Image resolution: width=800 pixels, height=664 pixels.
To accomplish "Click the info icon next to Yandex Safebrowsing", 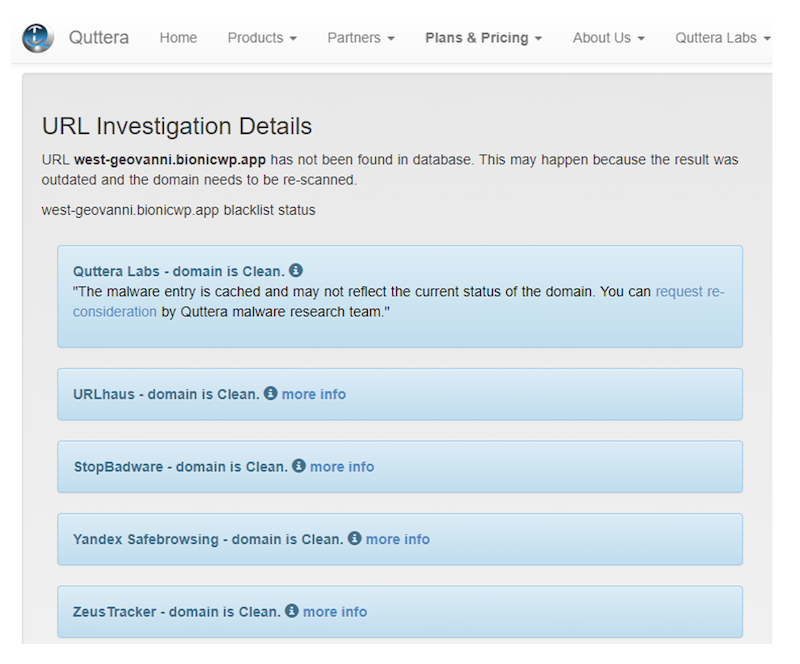I will click(x=355, y=538).
